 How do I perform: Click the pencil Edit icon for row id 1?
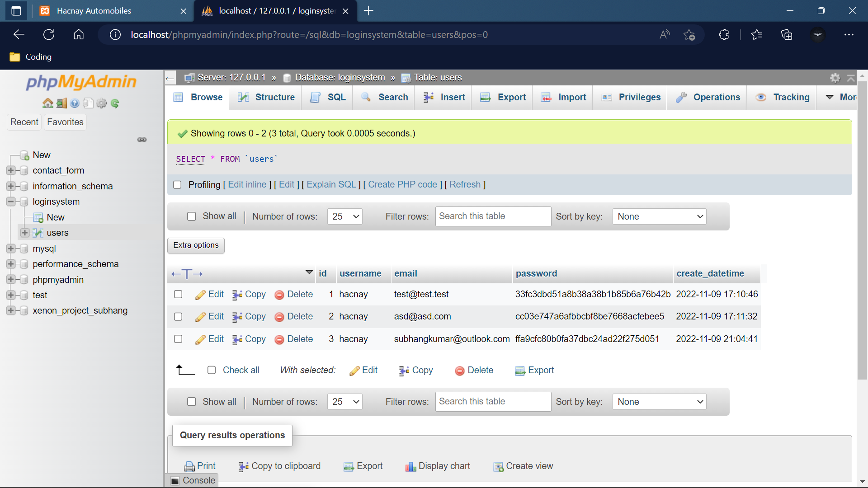click(200, 295)
